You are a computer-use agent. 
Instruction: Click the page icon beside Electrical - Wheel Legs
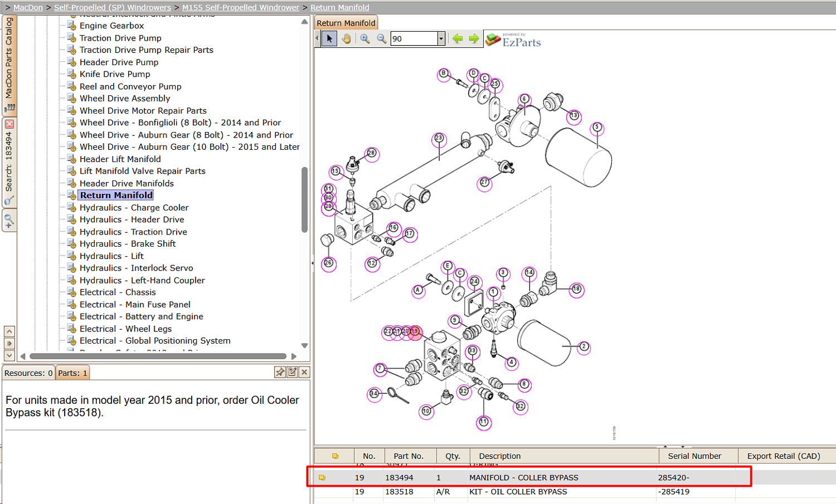click(x=71, y=329)
